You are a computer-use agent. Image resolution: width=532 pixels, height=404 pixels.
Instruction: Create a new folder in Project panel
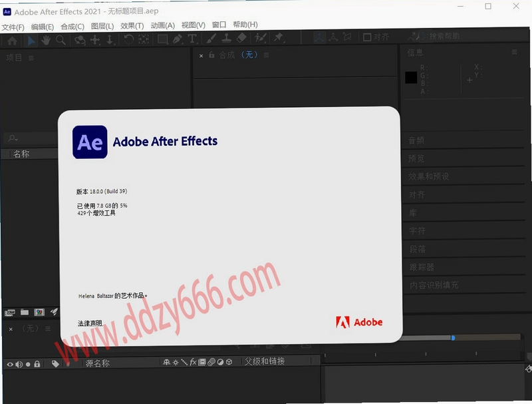[25, 312]
